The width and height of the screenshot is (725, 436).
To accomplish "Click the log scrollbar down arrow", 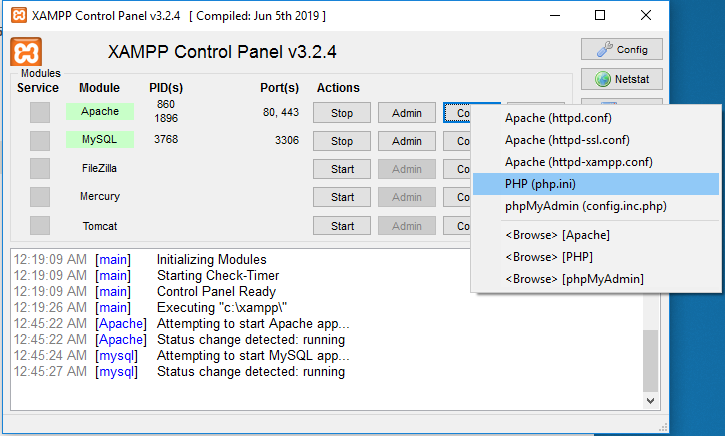I will coord(651,401).
